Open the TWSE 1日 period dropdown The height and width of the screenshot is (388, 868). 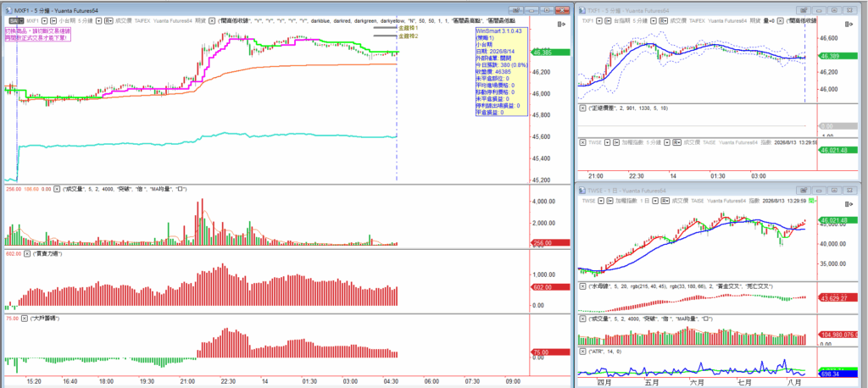pos(655,201)
